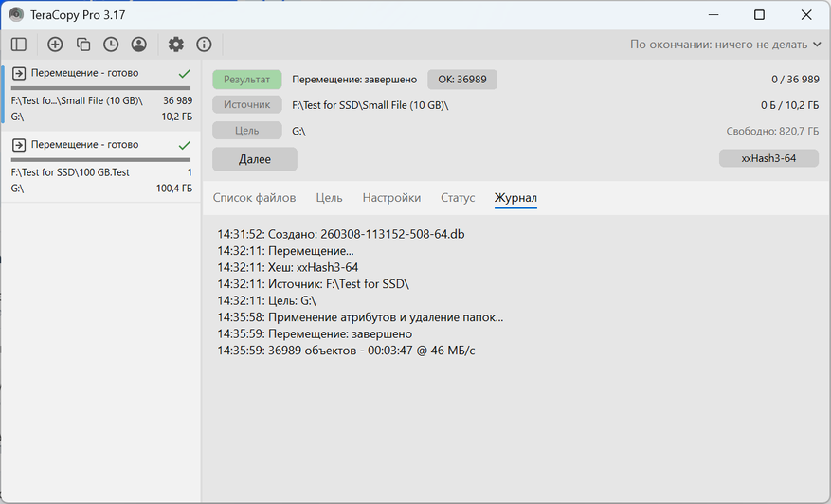The height and width of the screenshot is (504, 831).
Task: Click the Источник button
Action: pyautogui.click(x=247, y=105)
